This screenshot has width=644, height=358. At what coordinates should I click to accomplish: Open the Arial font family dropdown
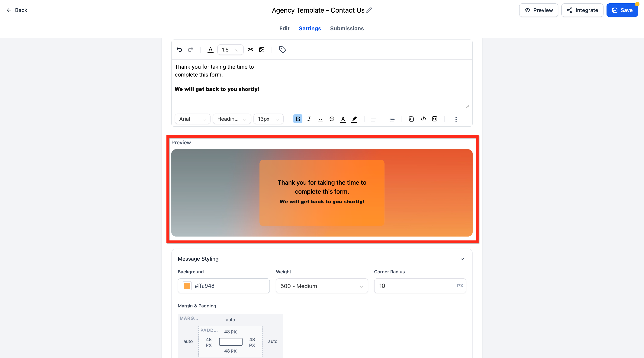(192, 119)
